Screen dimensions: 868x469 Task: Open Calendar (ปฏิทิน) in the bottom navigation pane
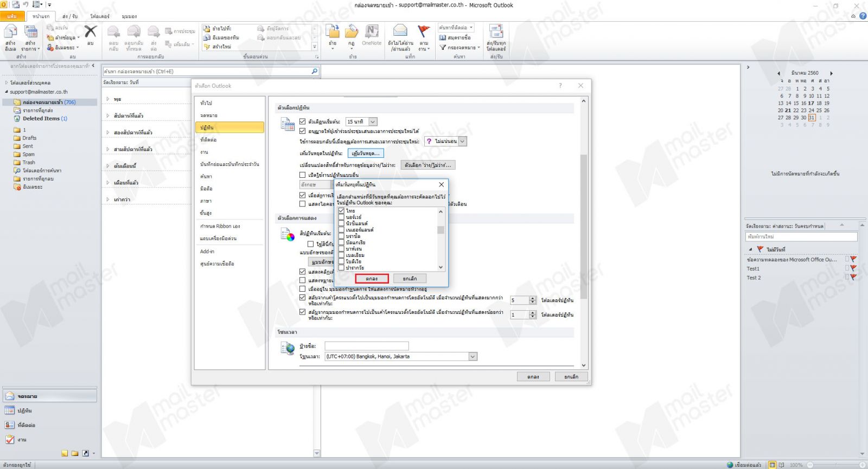(50, 410)
